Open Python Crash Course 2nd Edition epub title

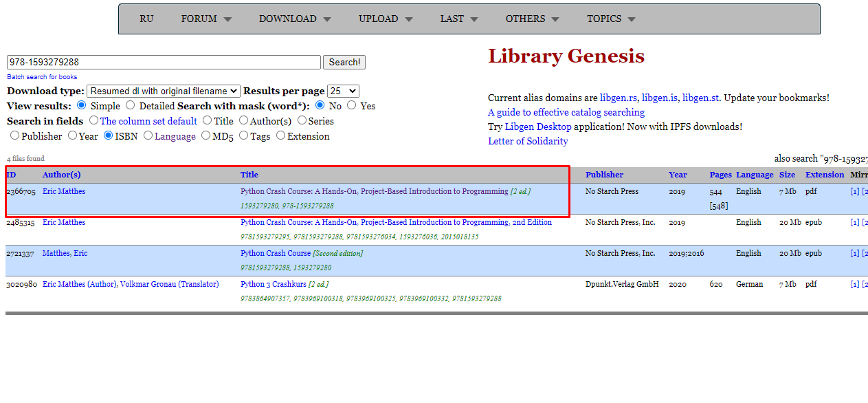(x=396, y=222)
